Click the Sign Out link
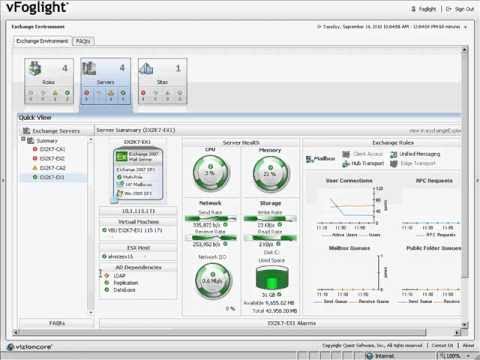The height and width of the screenshot is (360, 480). click(465, 9)
